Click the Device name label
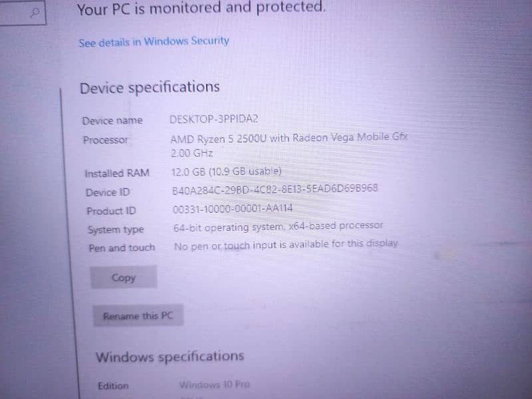Image resolution: width=532 pixels, height=399 pixels. coord(112,120)
